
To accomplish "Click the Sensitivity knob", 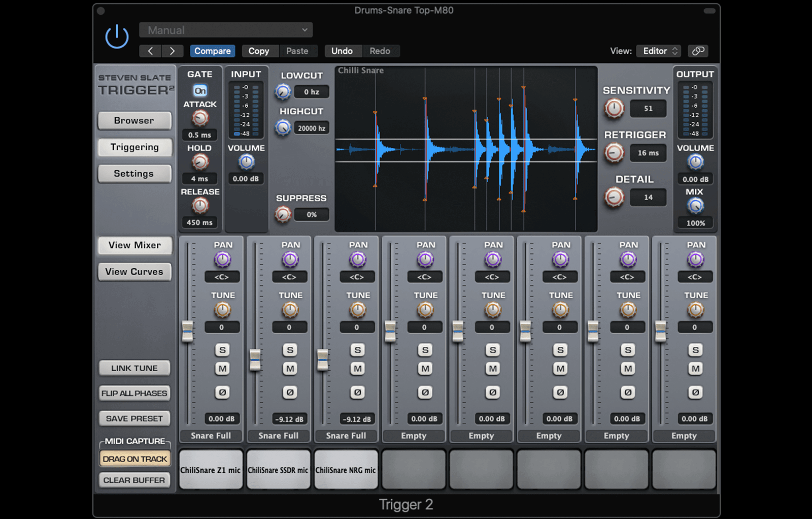I will tap(614, 108).
